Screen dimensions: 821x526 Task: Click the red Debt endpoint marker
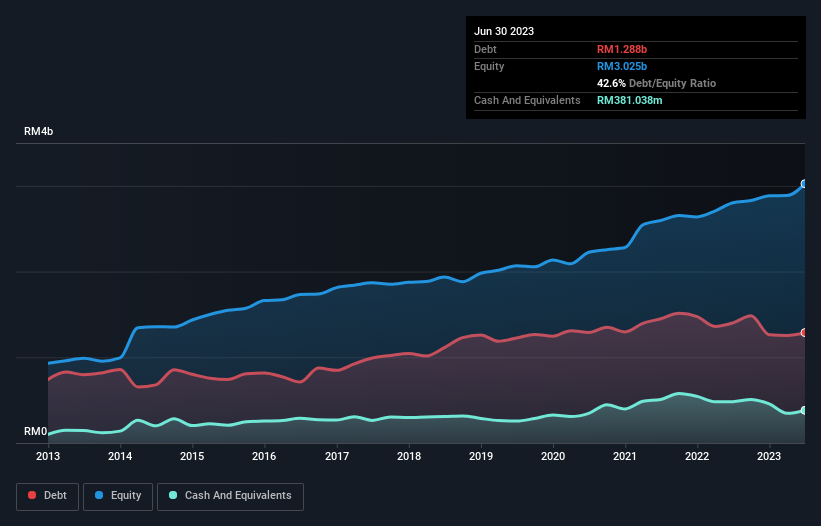click(804, 332)
